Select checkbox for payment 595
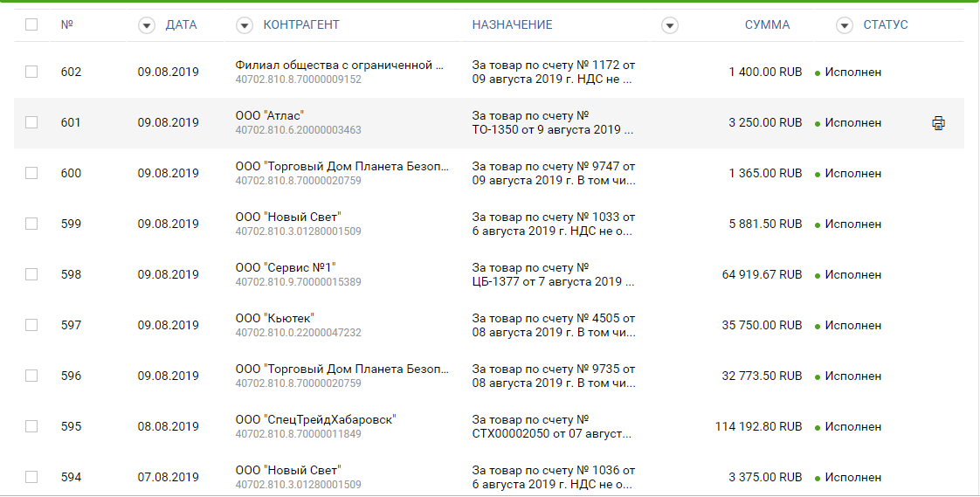The width and height of the screenshot is (980, 497). point(31,426)
